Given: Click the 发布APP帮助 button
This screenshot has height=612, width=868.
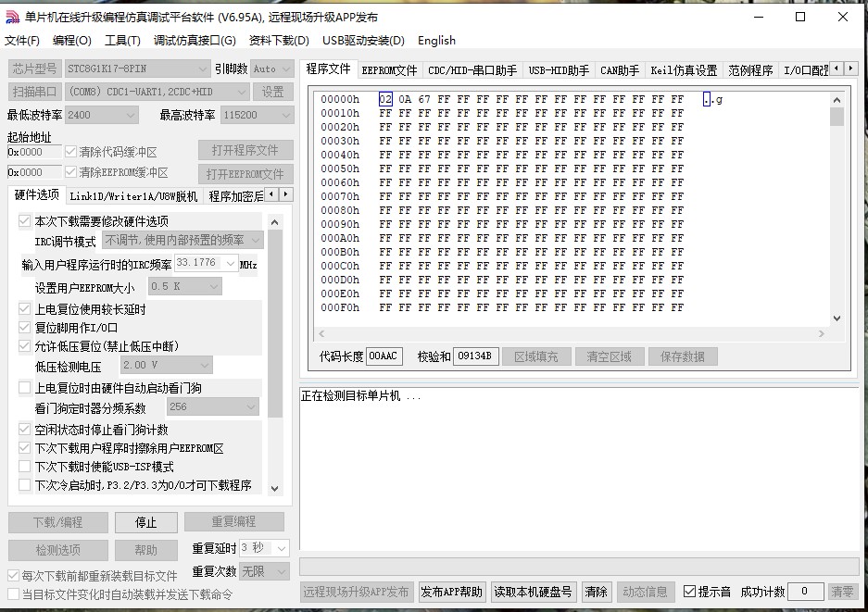Looking at the screenshot, I should coord(452,592).
